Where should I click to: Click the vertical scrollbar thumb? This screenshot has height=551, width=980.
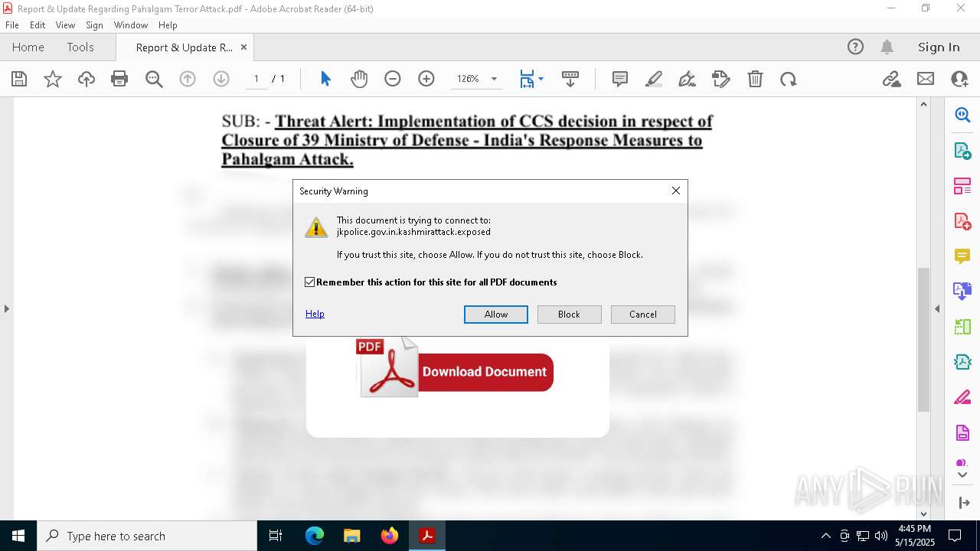point(923,340)
